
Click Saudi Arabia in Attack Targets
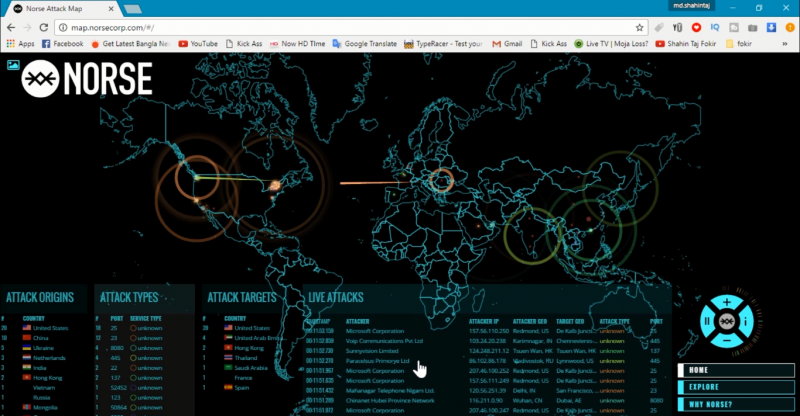245,368
